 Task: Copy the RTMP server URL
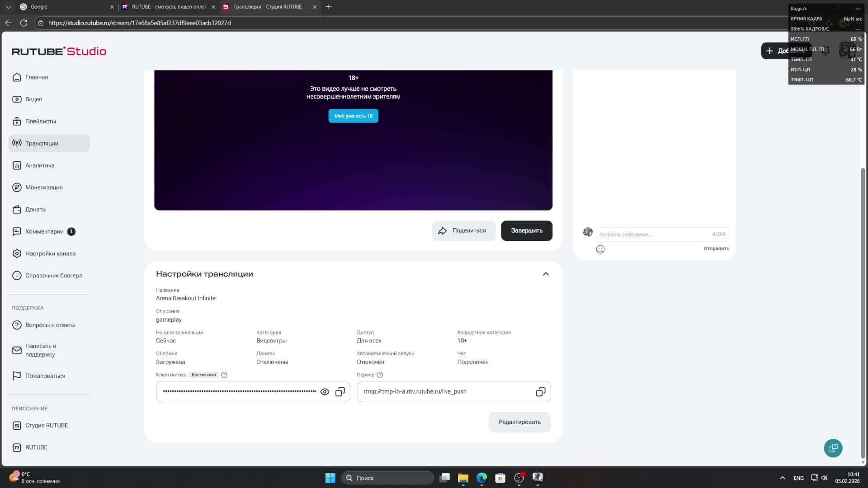click(x=541, y=392)
